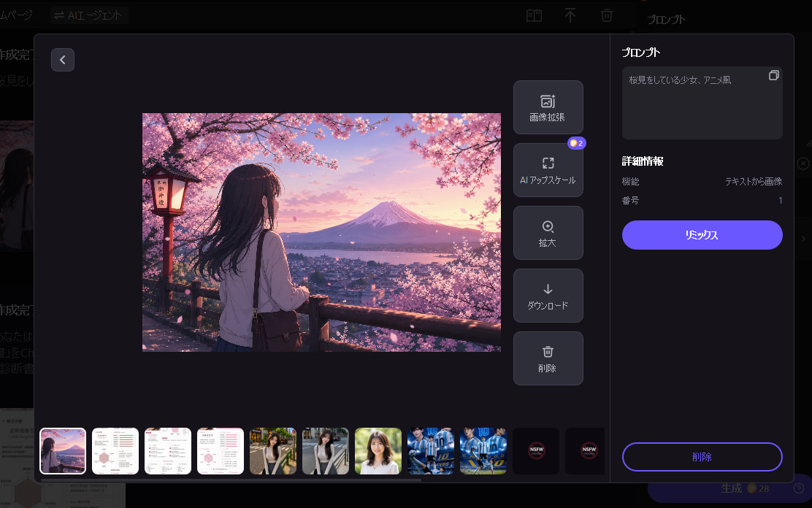The image size is (812, 508).
Task: Click the help question icon beside 生成
Action: 799,488
